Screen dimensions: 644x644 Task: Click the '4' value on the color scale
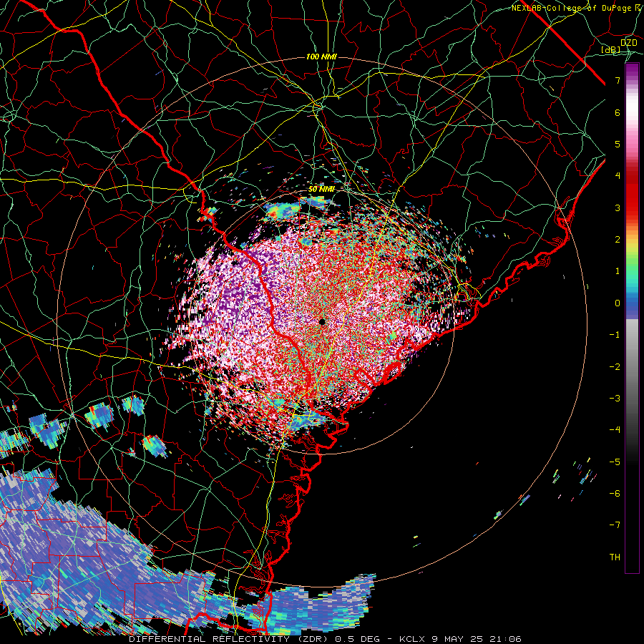618,176
